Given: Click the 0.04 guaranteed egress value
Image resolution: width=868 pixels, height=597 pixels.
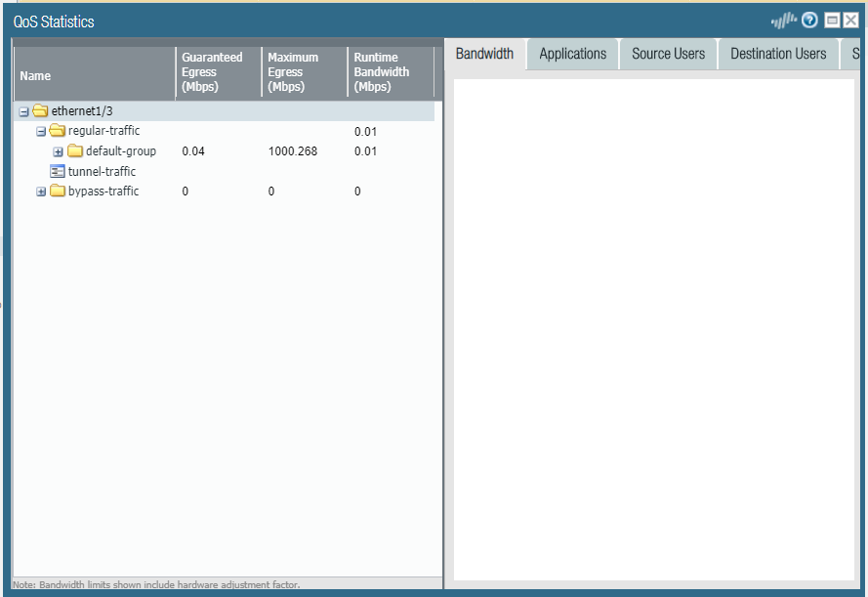Looking at the screenshot, I should (x=193, y=151).
